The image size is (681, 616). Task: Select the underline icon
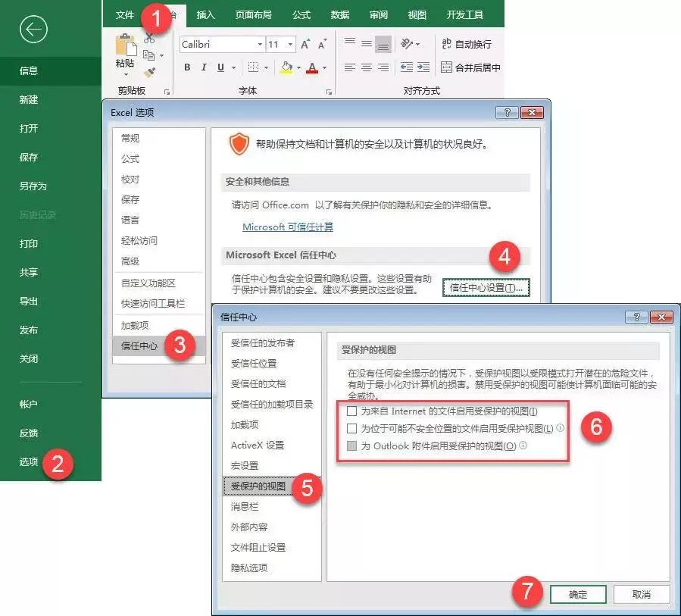[x=219, y=67]
